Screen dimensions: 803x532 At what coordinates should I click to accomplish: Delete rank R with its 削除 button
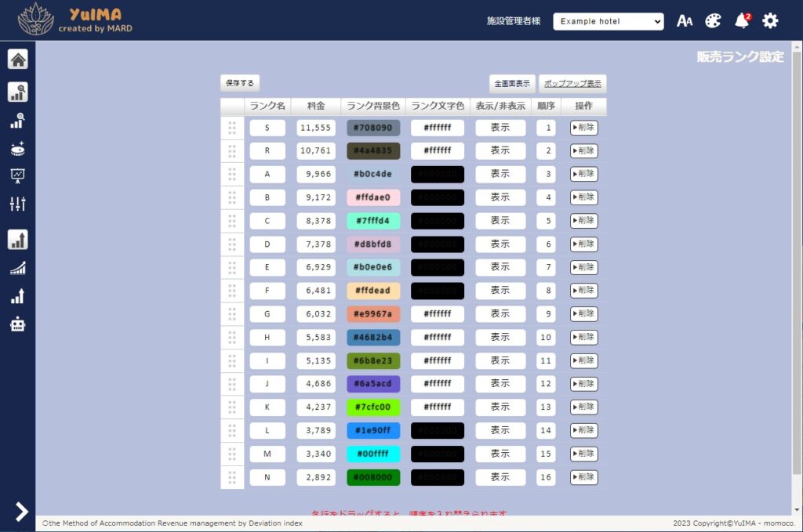[583, 151]
